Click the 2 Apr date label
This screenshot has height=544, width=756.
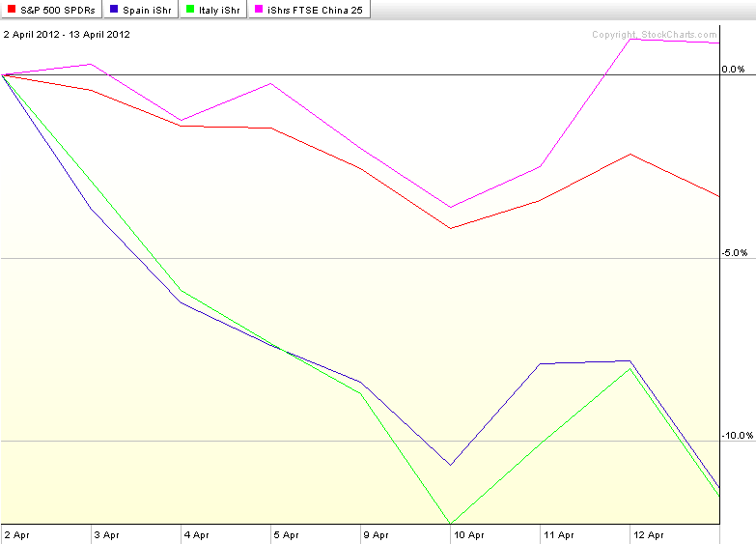(x=16, y=535)
